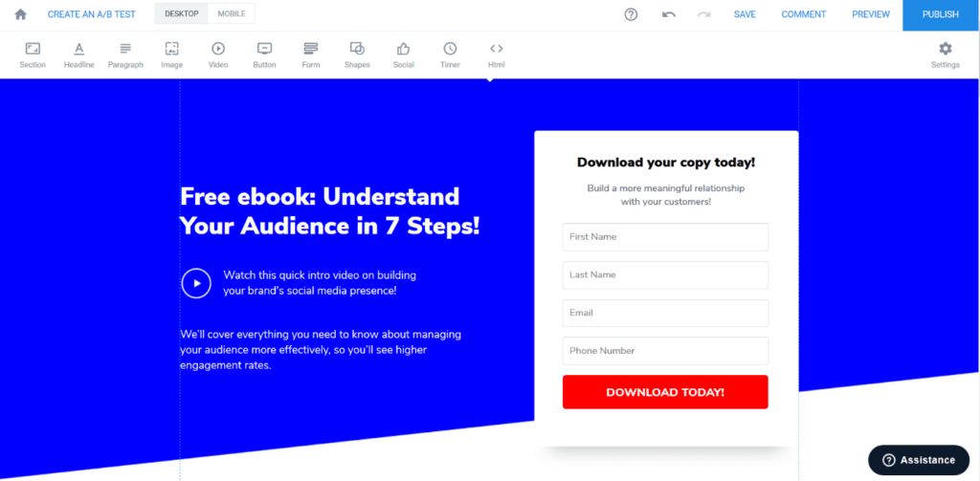
Task: Go to the home icon
Action: (21, 14)
